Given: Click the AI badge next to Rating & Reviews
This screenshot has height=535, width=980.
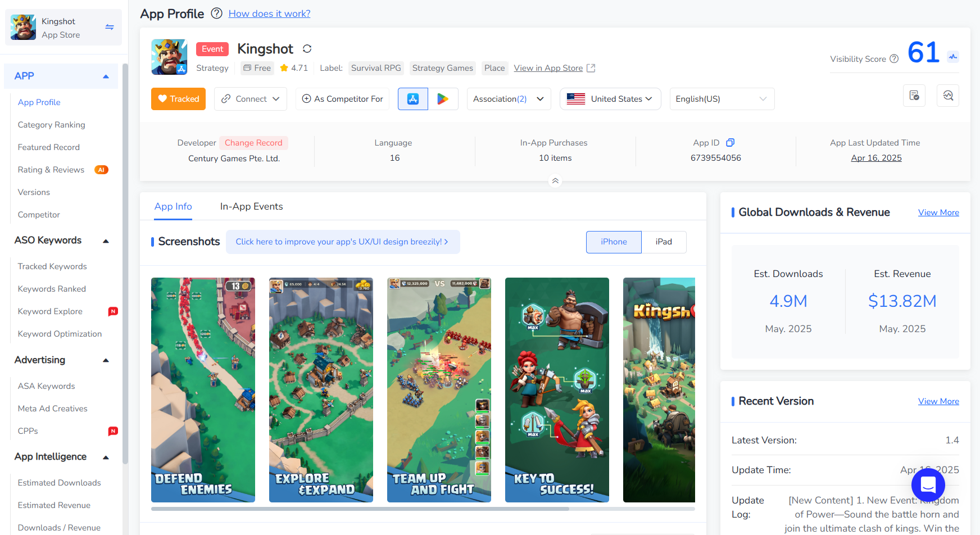Looking at the screenshot, I should tap(102, 170).
